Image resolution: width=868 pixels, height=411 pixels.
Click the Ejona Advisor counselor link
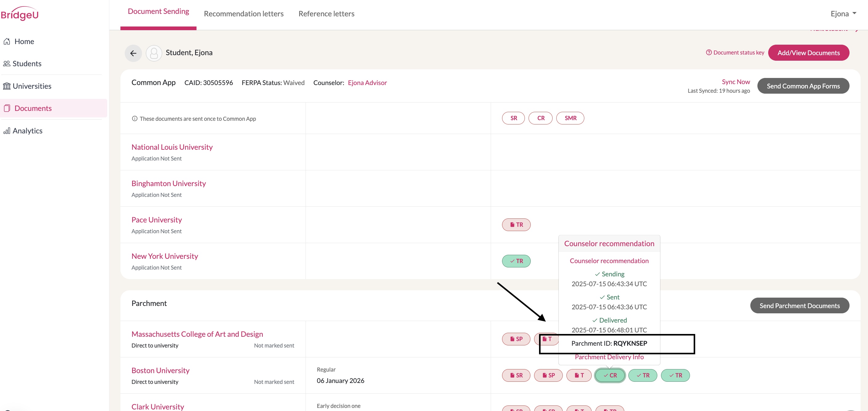tap(367, 83)
